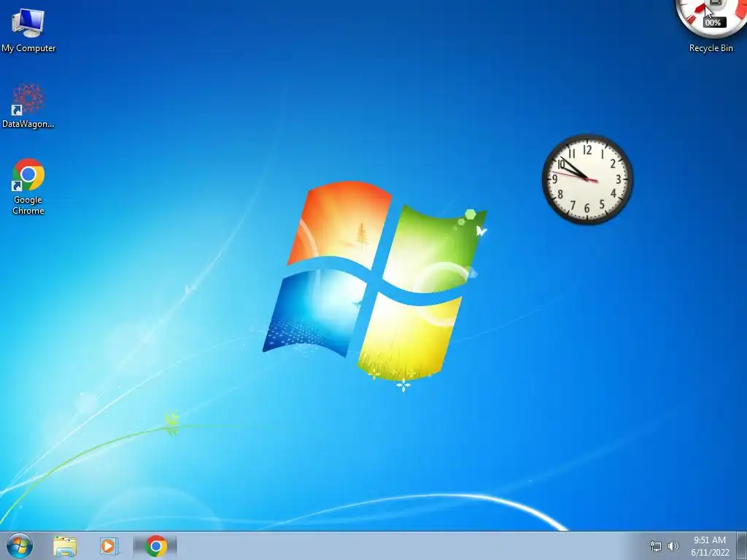Select the Recycle Bin desktop icon
The height and width of the screenshot is (560, 747).
tap(711, 47)
